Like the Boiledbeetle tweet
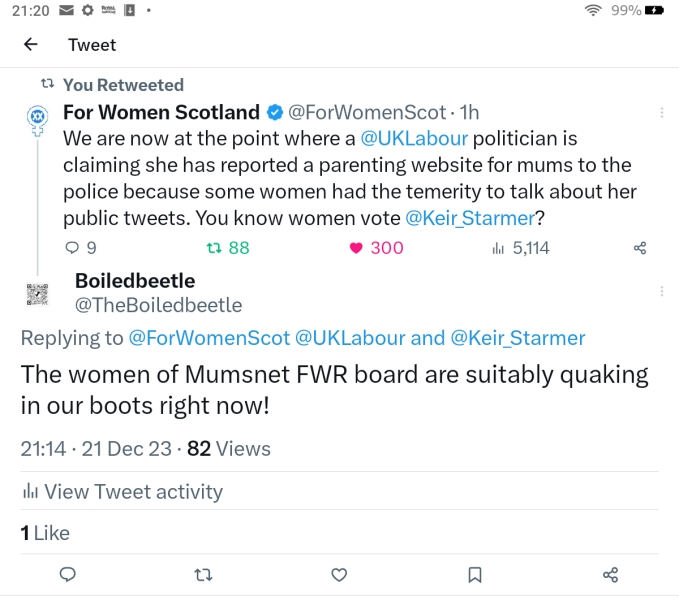Screen dimensions: 679x600 click(339, 574)
